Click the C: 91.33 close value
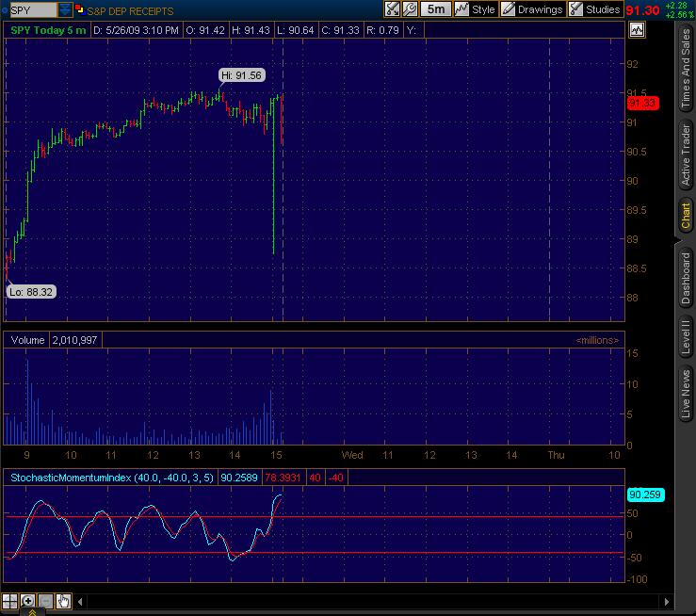The height and width of the screenshot is (616, 696). pos(340,31)
